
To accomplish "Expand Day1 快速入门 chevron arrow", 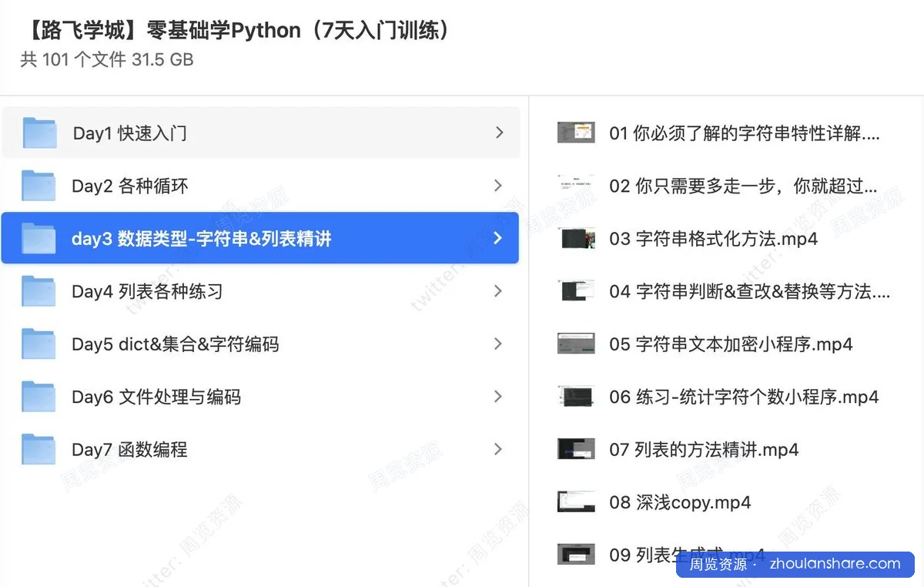I will pyautogui.click(x=499, y=132).
